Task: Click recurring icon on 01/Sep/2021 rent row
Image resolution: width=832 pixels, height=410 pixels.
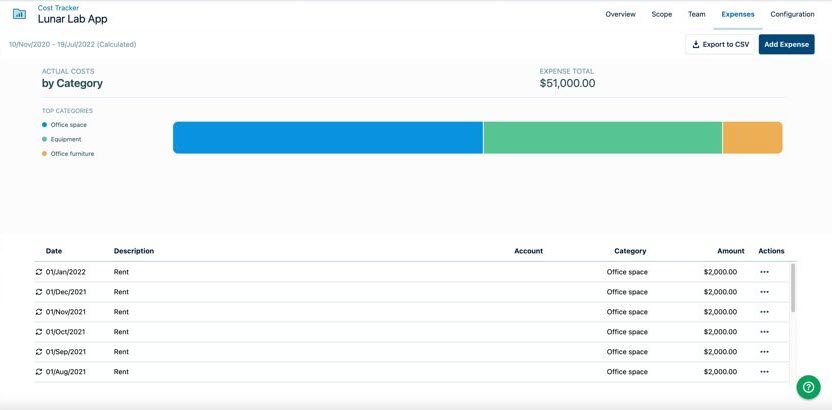Action: click(x=39, y=352)
